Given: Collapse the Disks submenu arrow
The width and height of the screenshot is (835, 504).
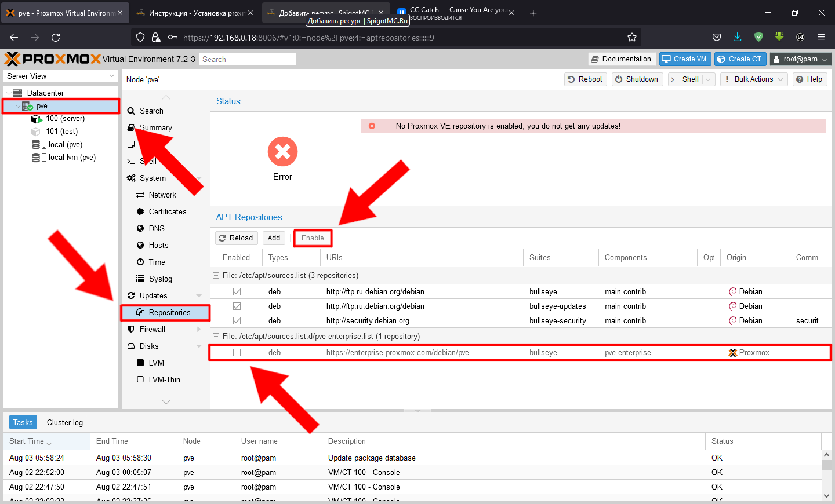Looking at the screenshot, I should click(x=199, y=346).
